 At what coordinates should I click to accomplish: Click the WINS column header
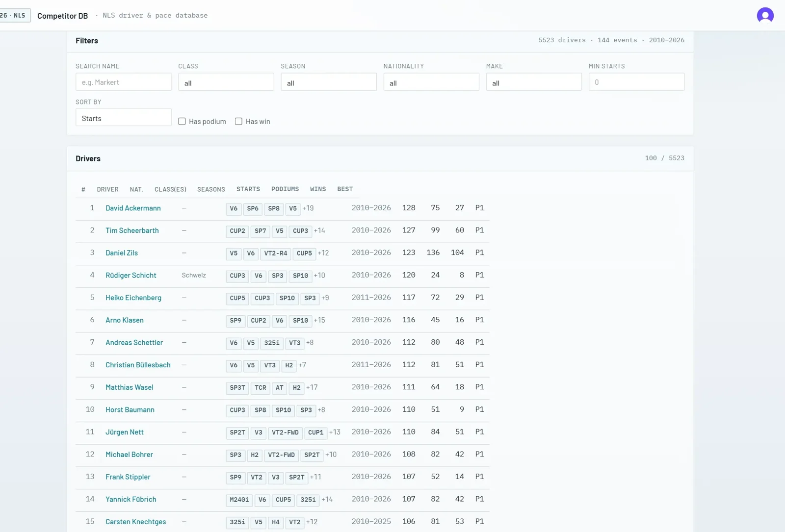point(318,189)
